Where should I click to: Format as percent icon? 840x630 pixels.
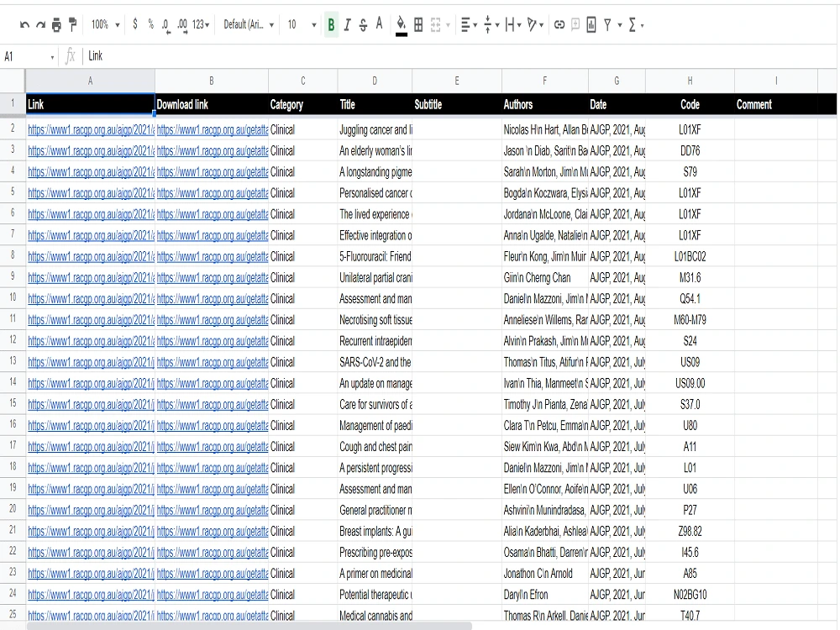(151, 24)
